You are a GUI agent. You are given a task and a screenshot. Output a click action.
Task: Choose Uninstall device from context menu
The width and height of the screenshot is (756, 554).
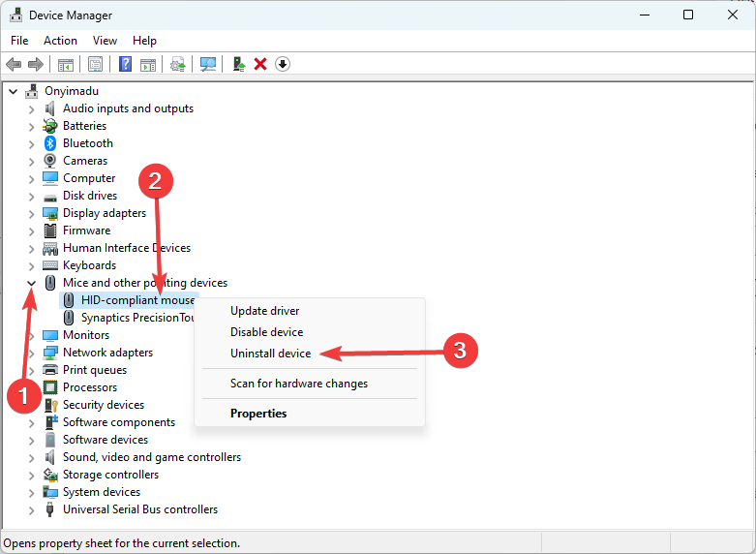pyautogui.click(x=310, y=354)
